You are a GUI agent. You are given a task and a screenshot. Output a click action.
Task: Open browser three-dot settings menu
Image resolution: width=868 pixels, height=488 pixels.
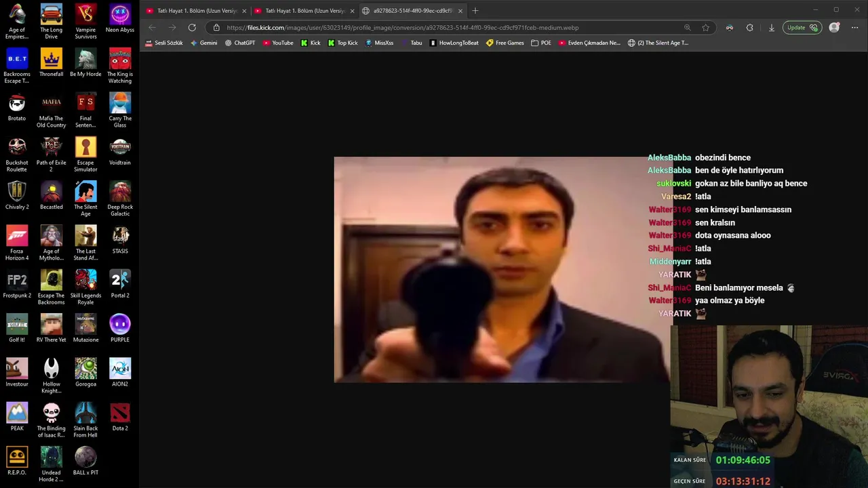pos(854,28)
